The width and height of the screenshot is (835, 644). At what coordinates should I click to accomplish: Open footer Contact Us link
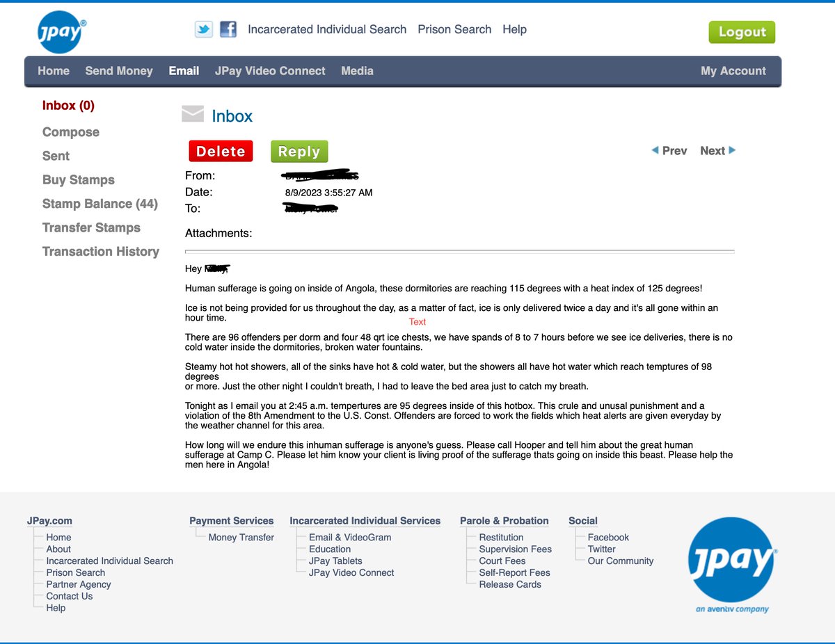69,597
